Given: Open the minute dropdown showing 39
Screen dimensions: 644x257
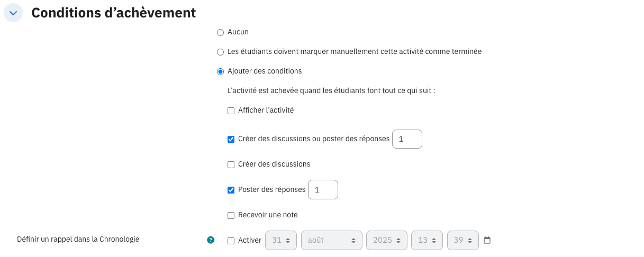Looking at the screenshot, I should tap(463, 240).
